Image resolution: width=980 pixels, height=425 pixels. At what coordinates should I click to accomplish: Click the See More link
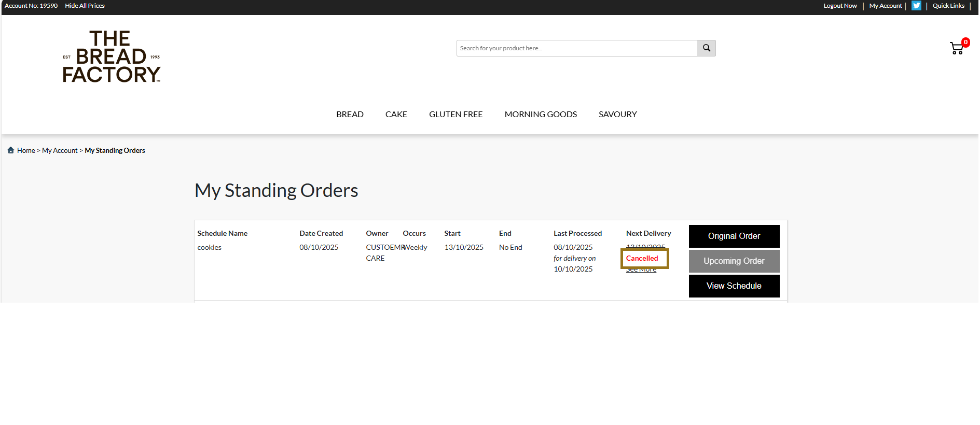pyautogui.click(x=641, y=270)
